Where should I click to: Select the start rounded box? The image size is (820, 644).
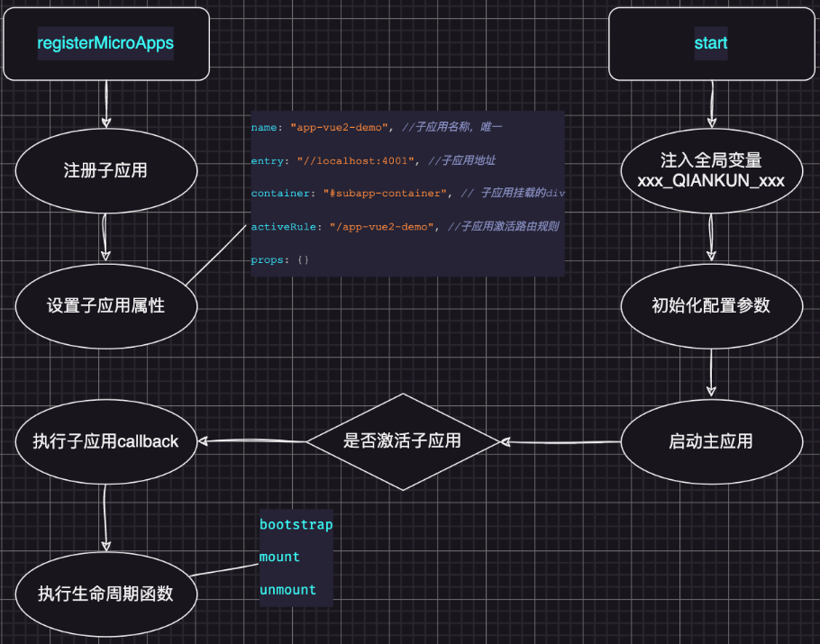(712, 44)
